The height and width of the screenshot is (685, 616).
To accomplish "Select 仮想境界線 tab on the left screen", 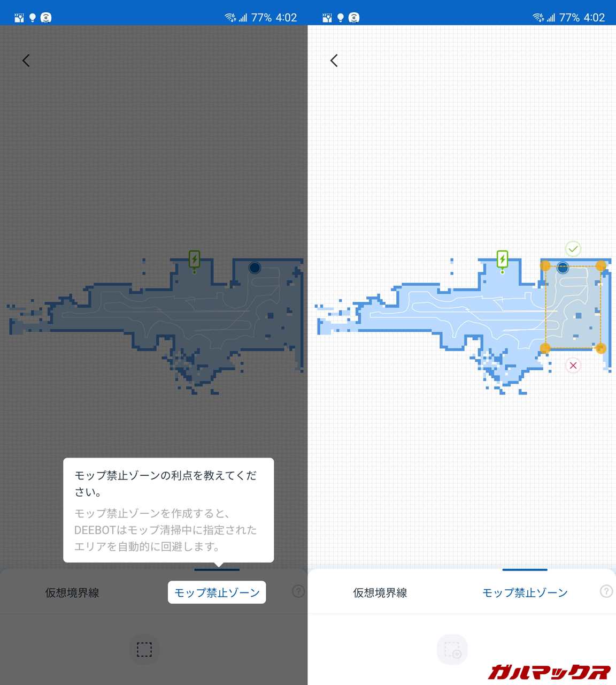I will coord(72,592).
